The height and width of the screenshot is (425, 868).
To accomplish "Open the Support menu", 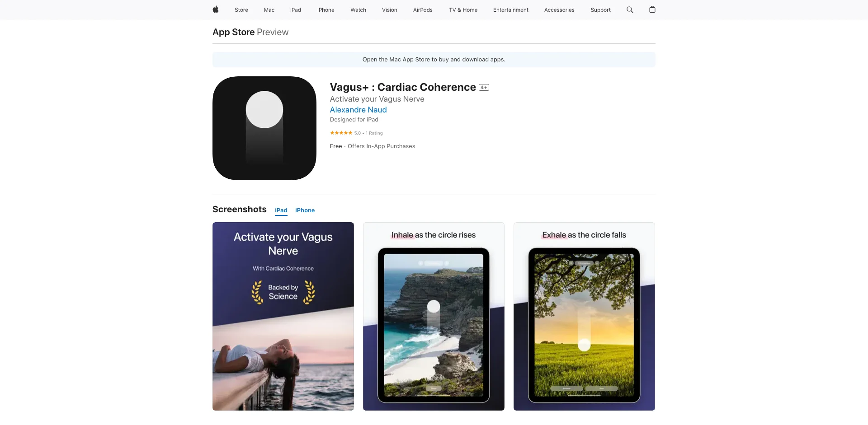I will coord(600,10).
